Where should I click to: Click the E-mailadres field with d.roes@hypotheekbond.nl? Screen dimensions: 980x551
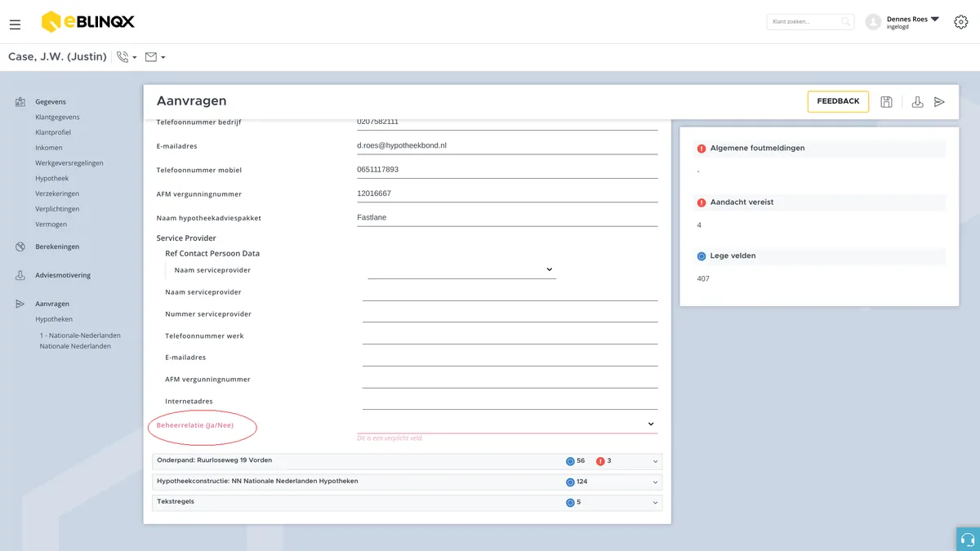click(x=507, y=145)
